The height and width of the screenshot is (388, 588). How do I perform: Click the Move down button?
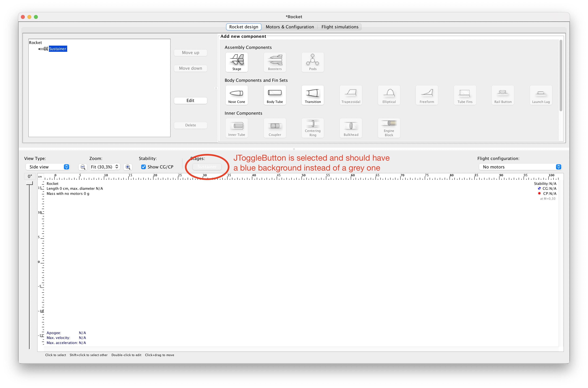pos(190,68)
